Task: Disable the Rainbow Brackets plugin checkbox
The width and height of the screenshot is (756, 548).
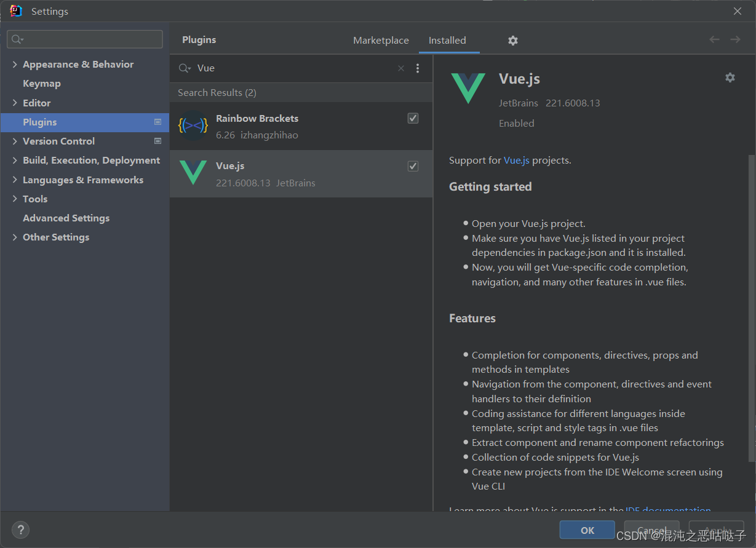Action: (x=413, y=118)
